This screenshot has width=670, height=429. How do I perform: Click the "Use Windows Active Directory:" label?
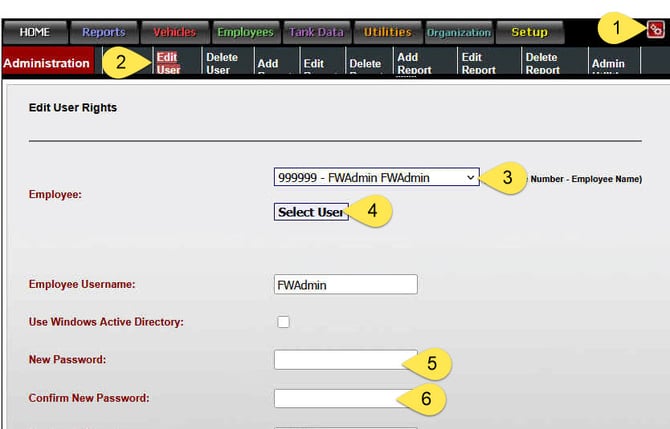(x=106, y=322)
